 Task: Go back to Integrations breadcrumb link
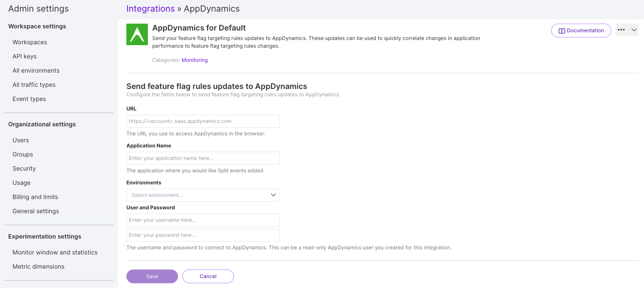click(150, 9)
